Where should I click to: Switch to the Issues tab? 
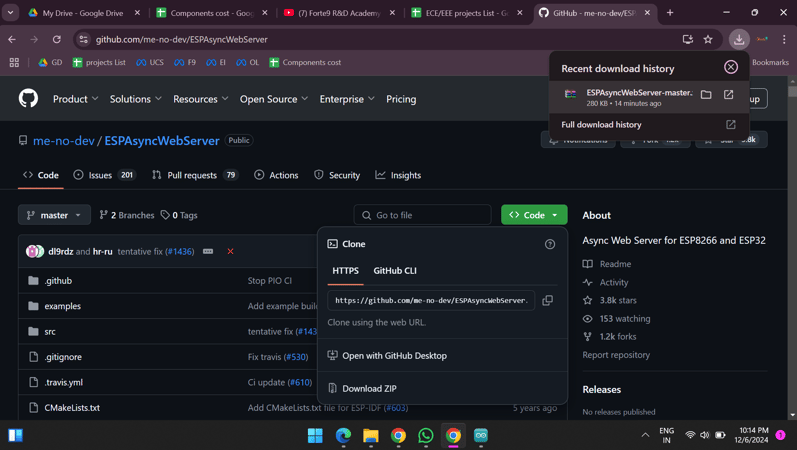coord(104,175)
